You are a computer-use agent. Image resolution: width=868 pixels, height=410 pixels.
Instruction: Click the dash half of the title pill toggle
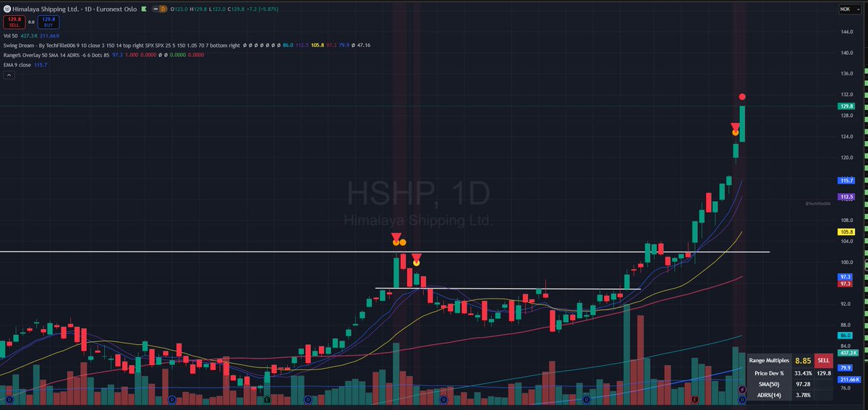tap(155, 8)
